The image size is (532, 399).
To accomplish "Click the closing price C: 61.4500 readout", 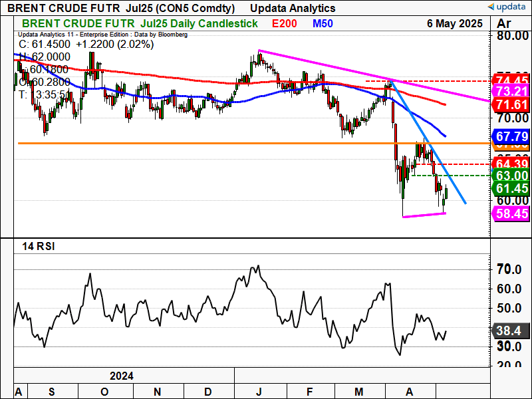I will click(45, 44).
